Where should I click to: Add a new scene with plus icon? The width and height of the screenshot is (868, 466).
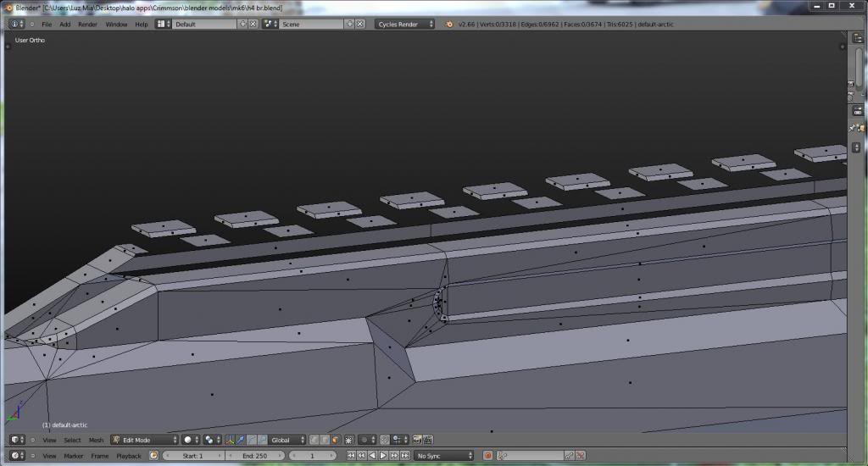point(349,24)
